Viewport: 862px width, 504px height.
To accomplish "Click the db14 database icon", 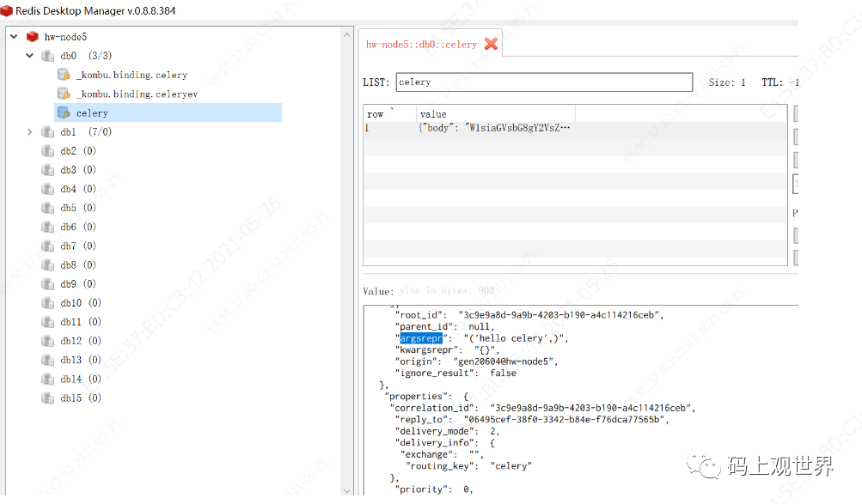I will coord(48,379).
